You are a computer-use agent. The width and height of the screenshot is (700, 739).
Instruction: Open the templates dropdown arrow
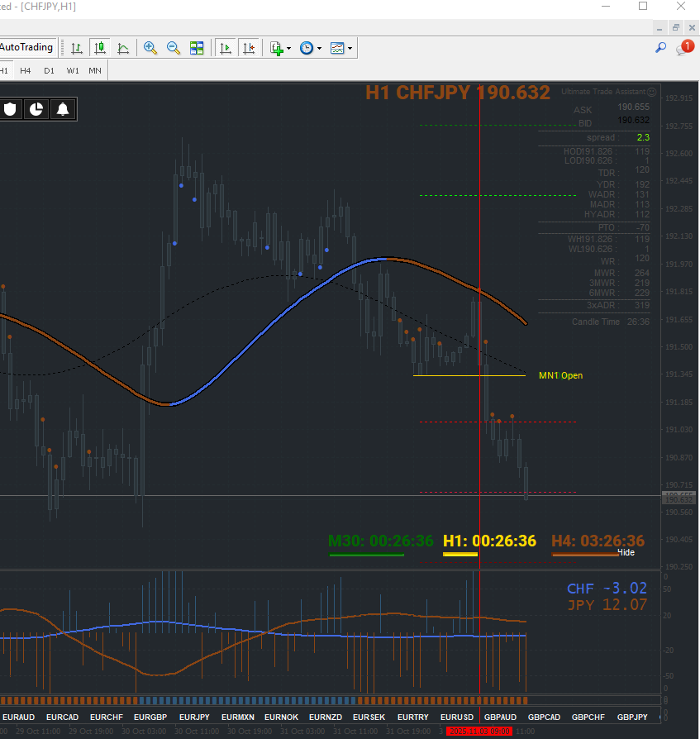tap(350, 48)
